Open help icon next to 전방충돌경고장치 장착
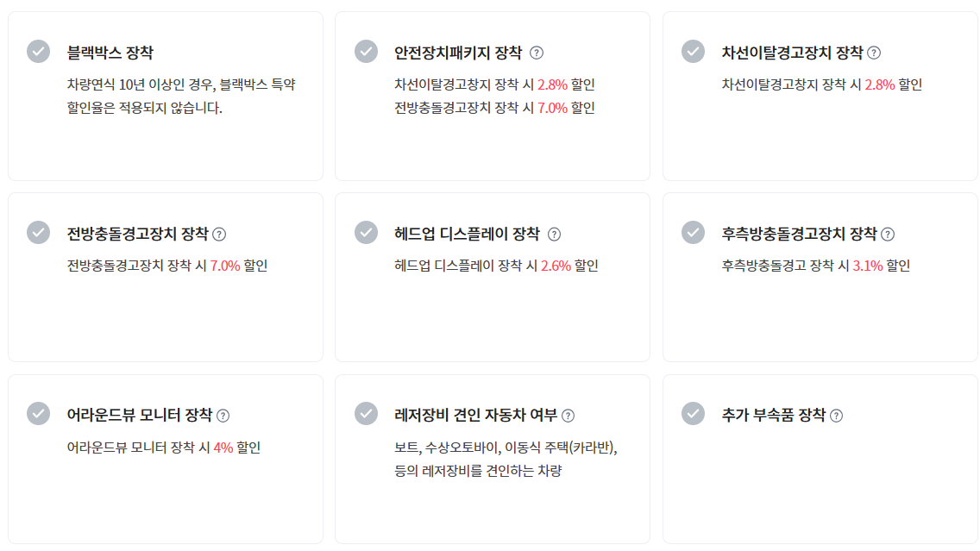The width and height of the screenshot is (980, 551). pos(219,235)
